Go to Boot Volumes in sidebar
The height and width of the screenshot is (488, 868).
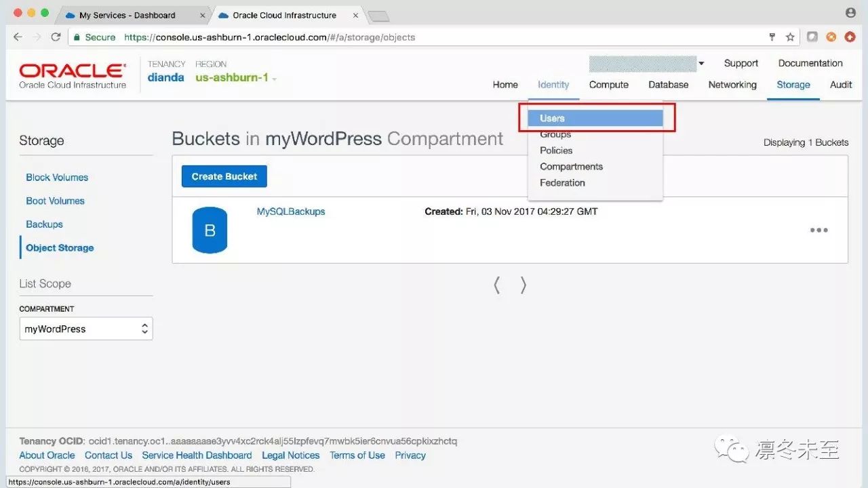pos(55,201)
